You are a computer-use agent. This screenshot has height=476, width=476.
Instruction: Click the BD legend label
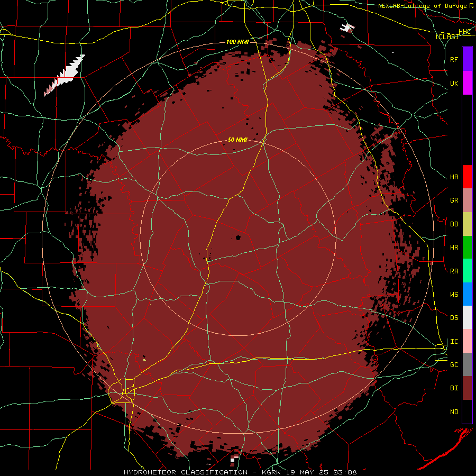(x=454, y=224)
